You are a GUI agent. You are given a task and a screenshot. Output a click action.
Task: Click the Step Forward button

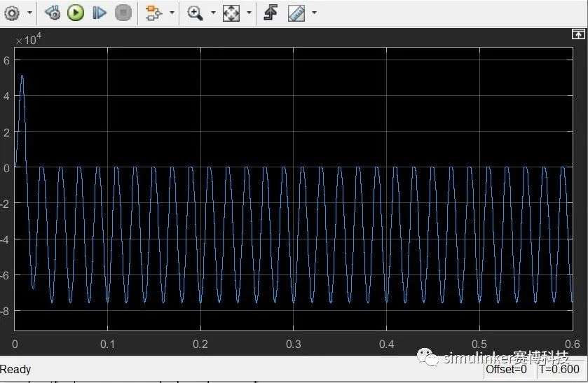100,13
